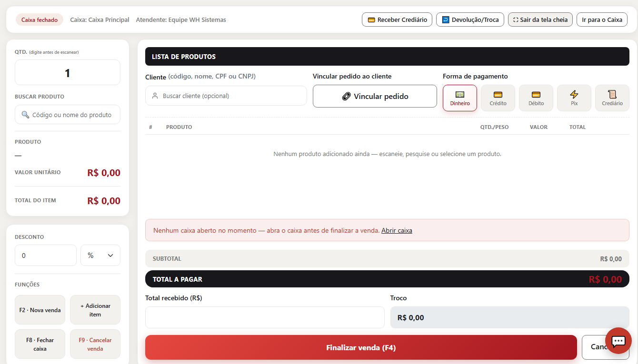The height and width of the screenshot is (364, 638).
Task: Click the SUBTOTAL row
Action: click(x=387, y=259)
